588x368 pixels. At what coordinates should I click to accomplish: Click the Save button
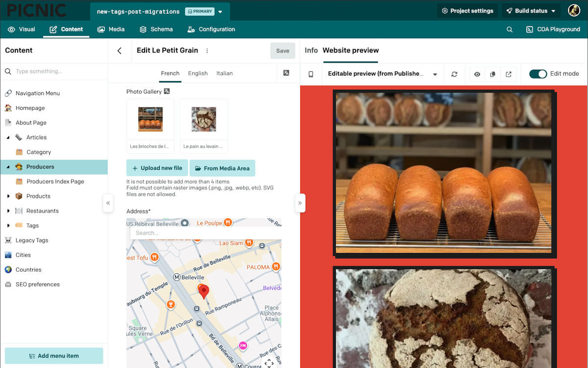(283, 51)
